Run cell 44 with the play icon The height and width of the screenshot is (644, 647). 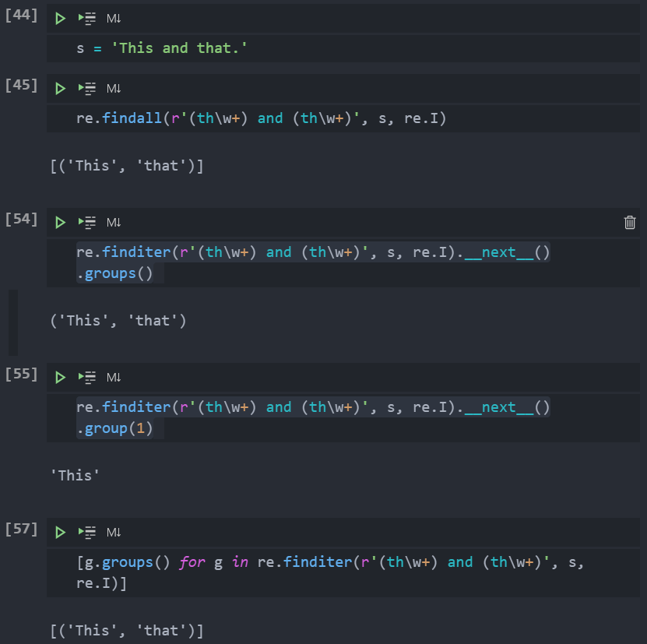60,19
